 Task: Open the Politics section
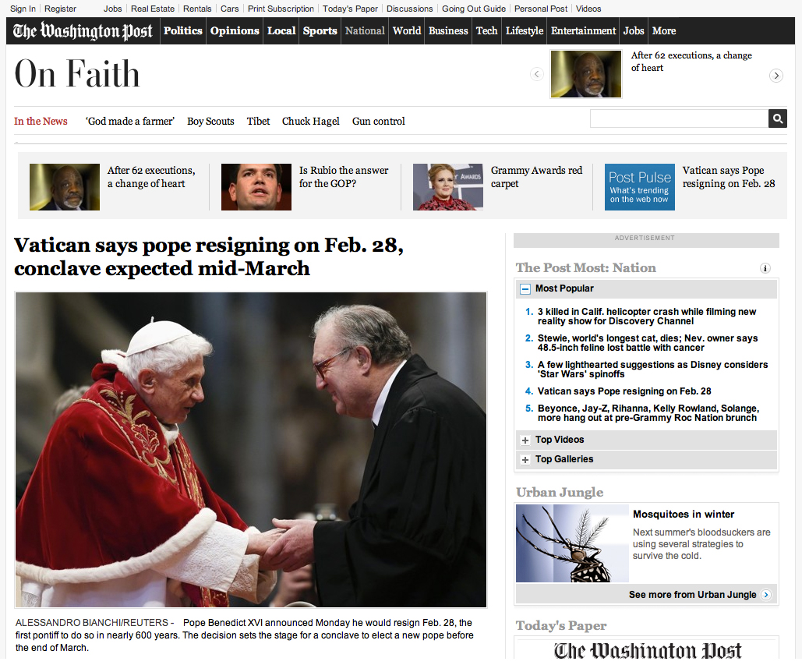pos(182,30)
